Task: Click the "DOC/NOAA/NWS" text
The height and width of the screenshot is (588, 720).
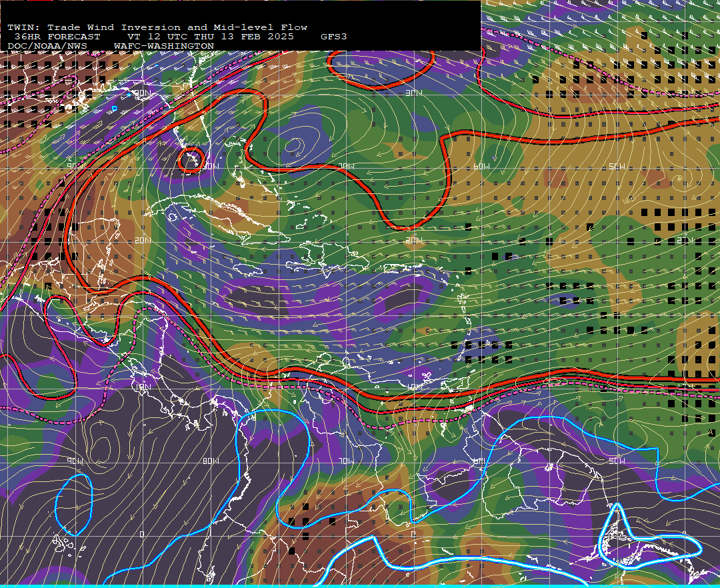Action: (x=47, y=47)
